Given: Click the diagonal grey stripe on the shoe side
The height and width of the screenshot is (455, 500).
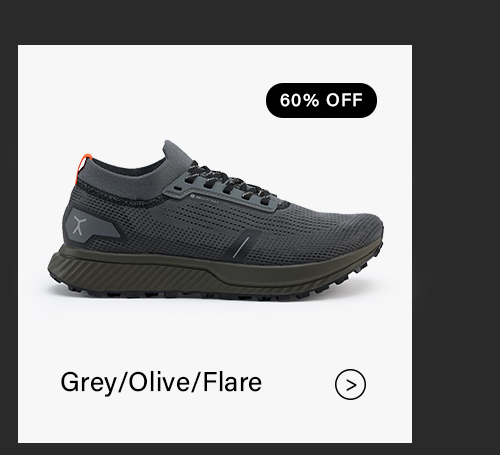Looking at the screenshot, I should point(243,247).
